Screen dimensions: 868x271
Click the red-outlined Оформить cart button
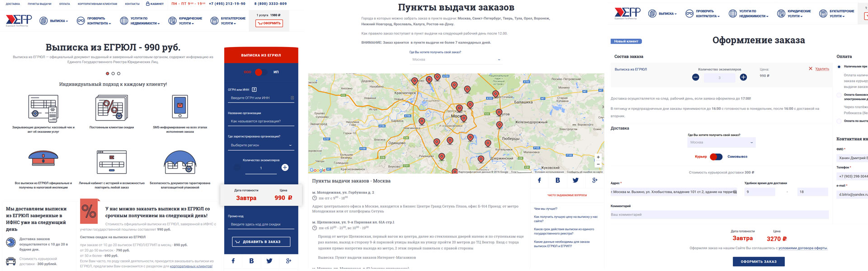click(269, 23)
